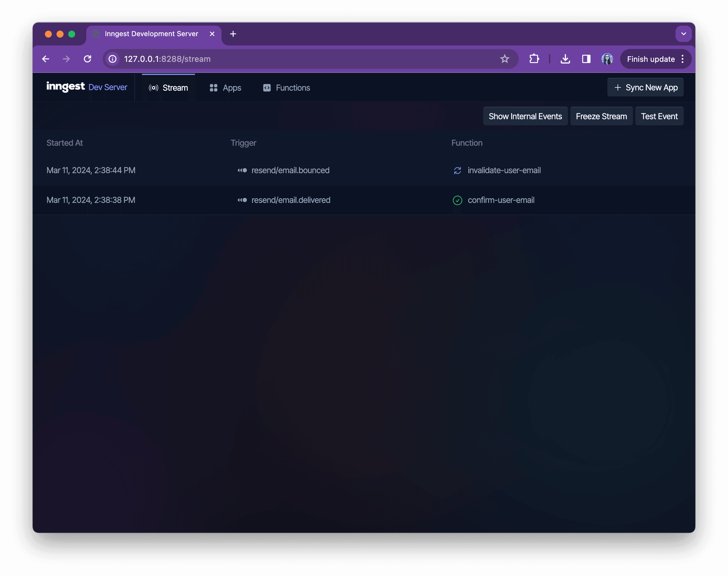Click the retry icon beside invalidate-user-email
The height and width of the screenshot is (576, 728).
pos(457,171)
